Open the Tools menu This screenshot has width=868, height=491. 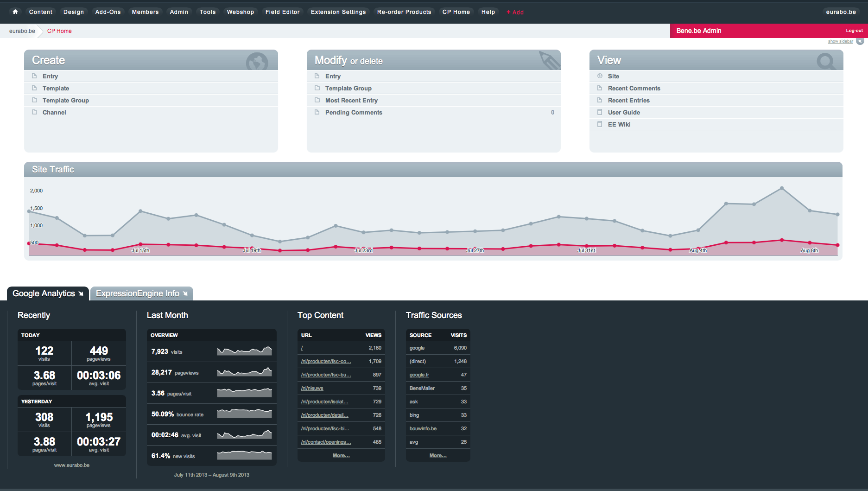(208, 12)
